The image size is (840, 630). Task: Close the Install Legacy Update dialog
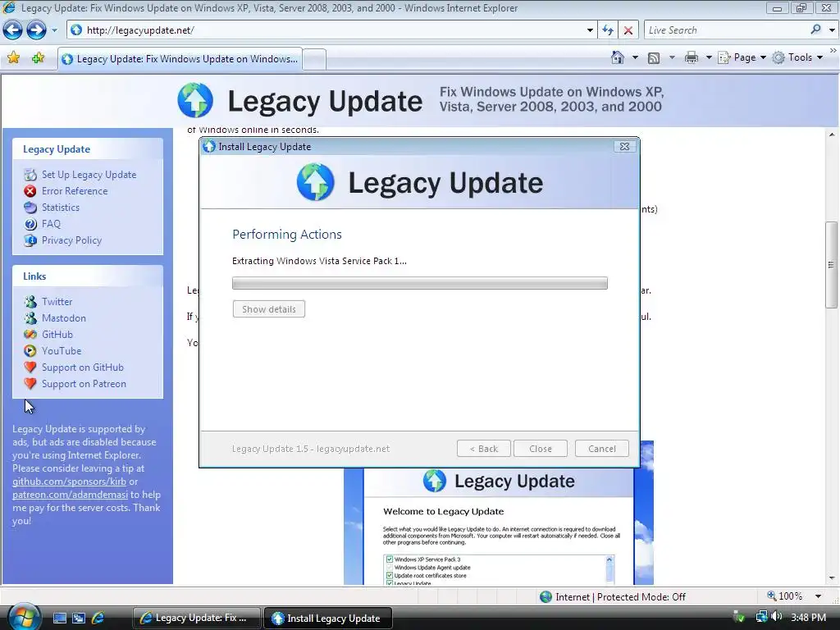click(x=624, y=146)
